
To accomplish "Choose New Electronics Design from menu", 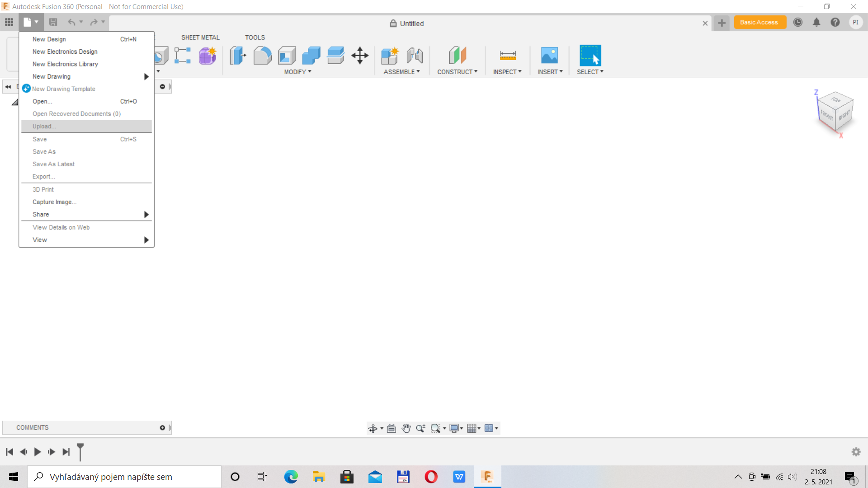I will (65, 52).
